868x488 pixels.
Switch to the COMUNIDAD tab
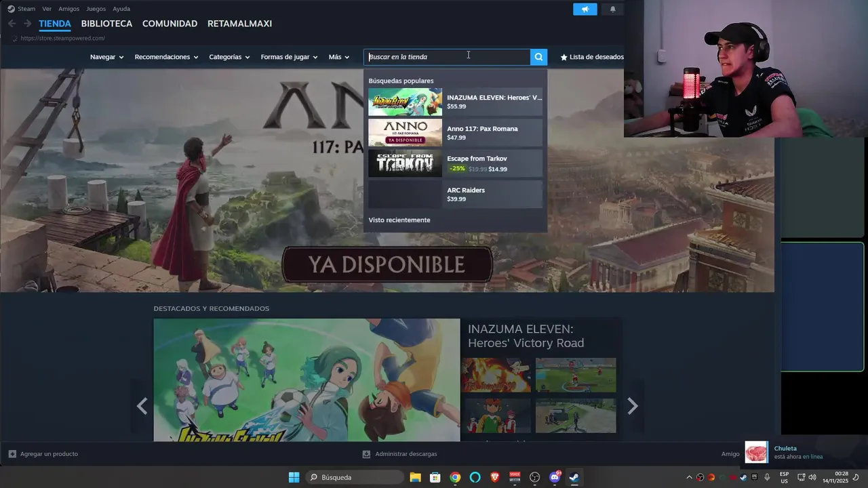(170, 24)
